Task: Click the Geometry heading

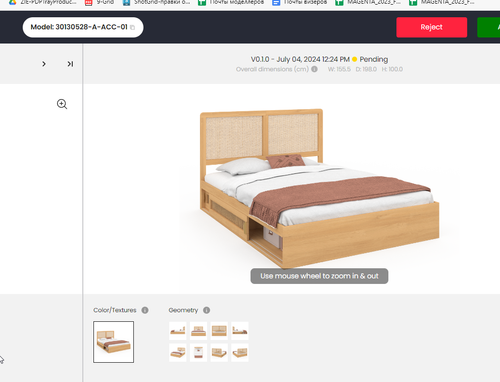Action: 183,310
